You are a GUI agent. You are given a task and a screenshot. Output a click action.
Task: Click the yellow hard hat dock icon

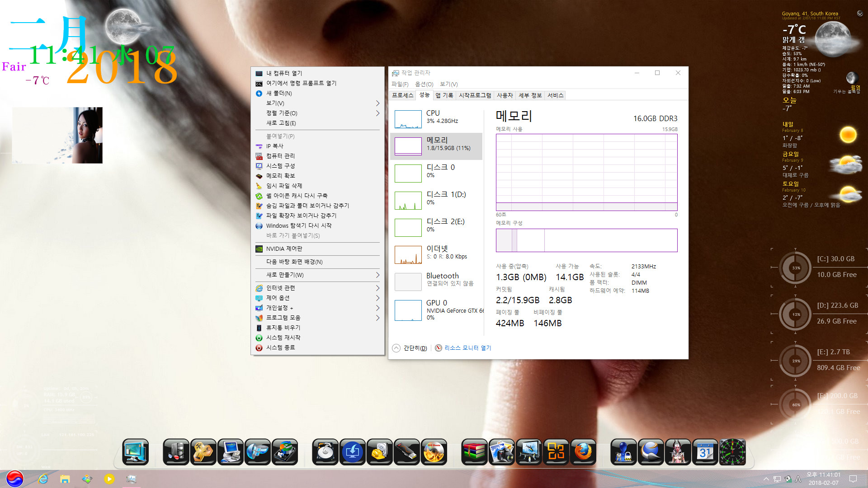pos(379,451)
